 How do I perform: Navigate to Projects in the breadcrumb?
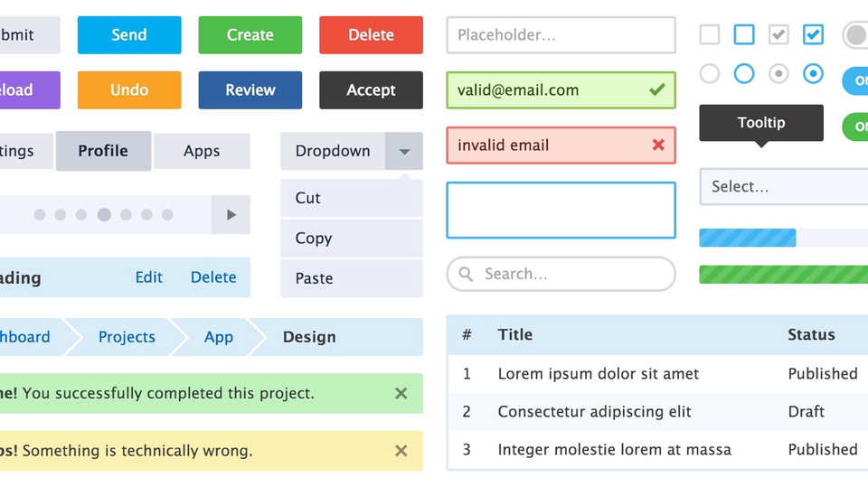tap(127, 337)
